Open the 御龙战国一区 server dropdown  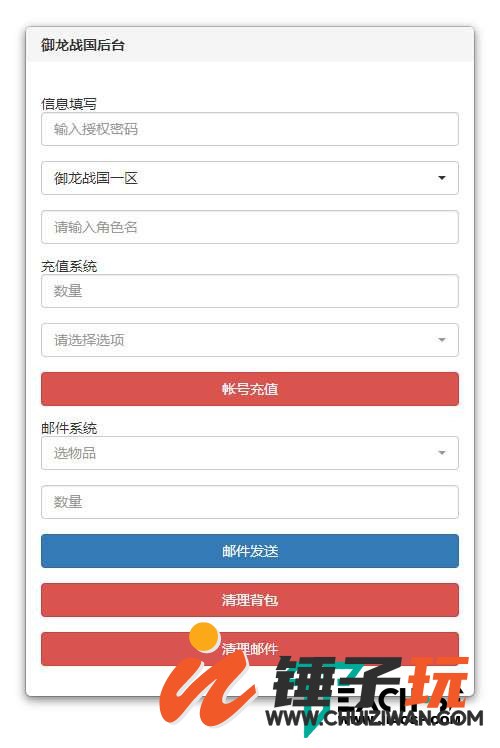pyautogui.click(x=250, y=178)
